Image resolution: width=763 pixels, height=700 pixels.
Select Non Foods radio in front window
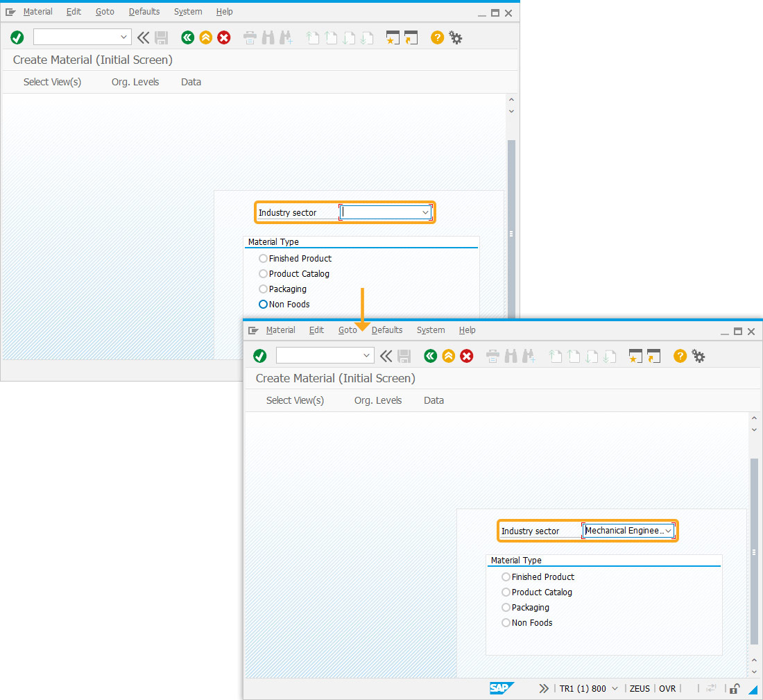click(x=506, y=622)
